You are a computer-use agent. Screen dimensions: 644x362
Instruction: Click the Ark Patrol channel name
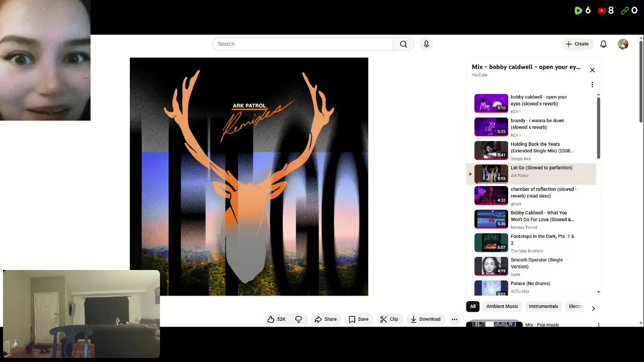click(x=519, y=175)
